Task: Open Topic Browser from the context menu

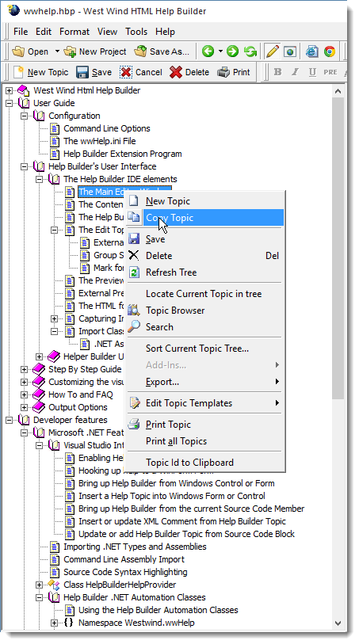Action: click(205, 311)
